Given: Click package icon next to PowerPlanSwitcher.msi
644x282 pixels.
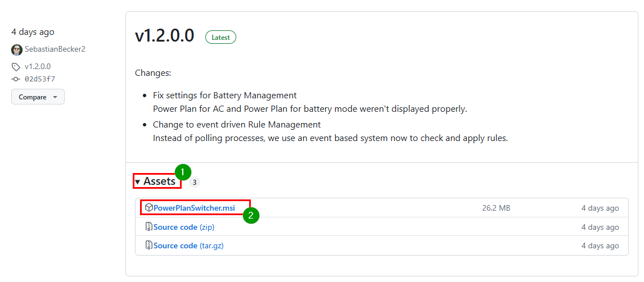Looking at the screenshot, I should (148, 208).
